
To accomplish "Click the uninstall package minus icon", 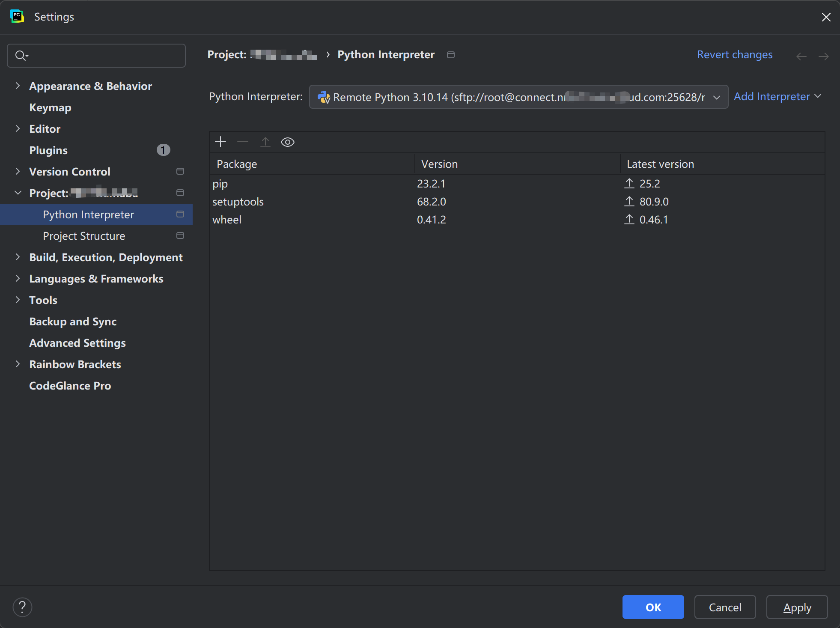I will (243, 142).
